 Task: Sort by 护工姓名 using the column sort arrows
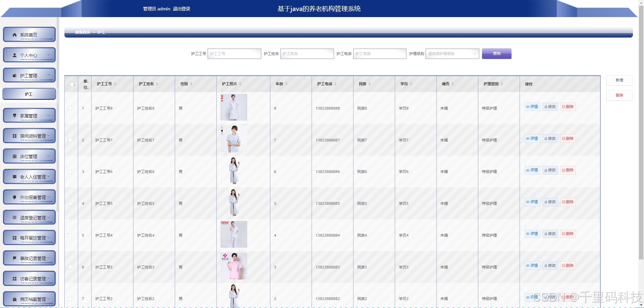click(157, 84)
